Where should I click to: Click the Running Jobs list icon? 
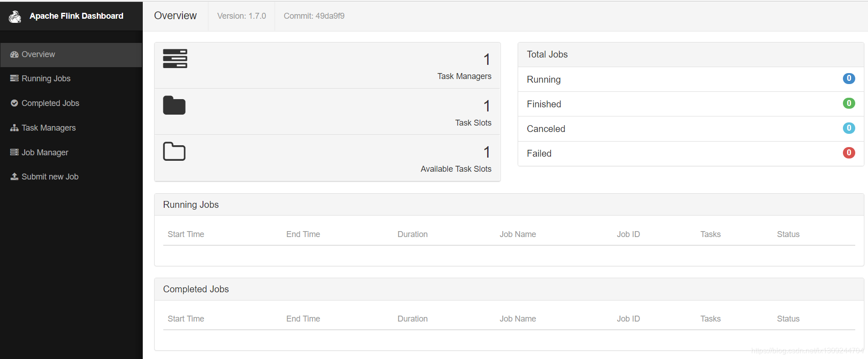pyautogui.click(x=14, y=79)
